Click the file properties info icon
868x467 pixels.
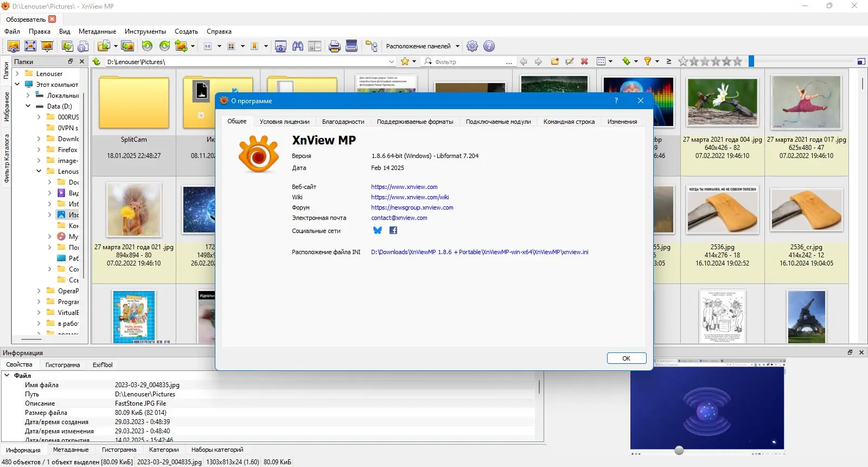tap(84, 46)
